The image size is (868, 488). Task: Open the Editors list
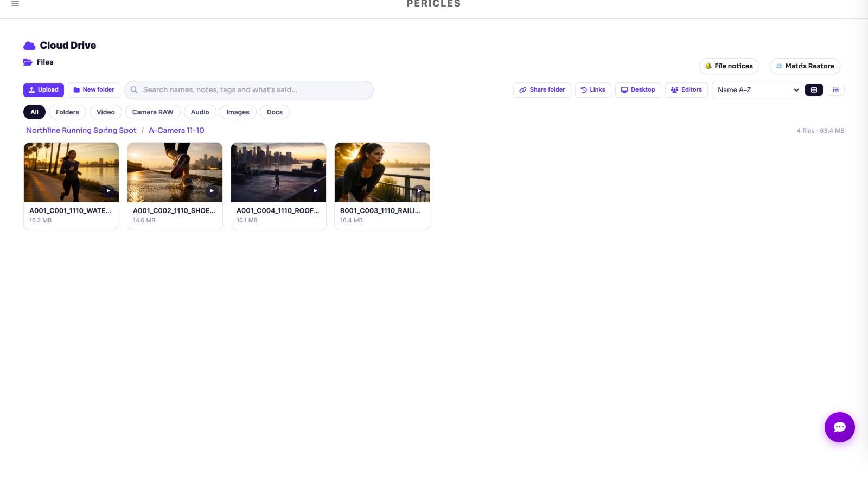[x=686, y=90]
